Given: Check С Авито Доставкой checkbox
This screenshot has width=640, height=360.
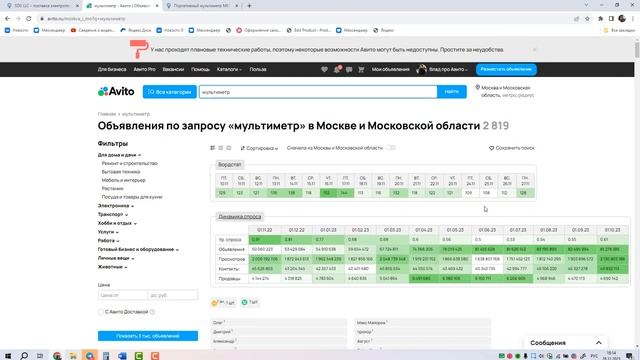Looking at the screenshot, I should (100, 312).
